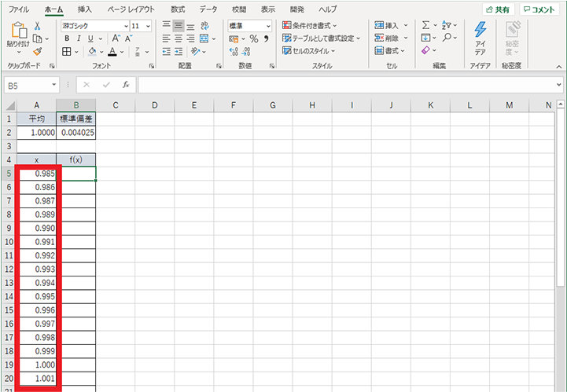Viewport: 567px width, 392px height.
Task: Click the Find and Select magnifier icon
Action: coord(447,37)
